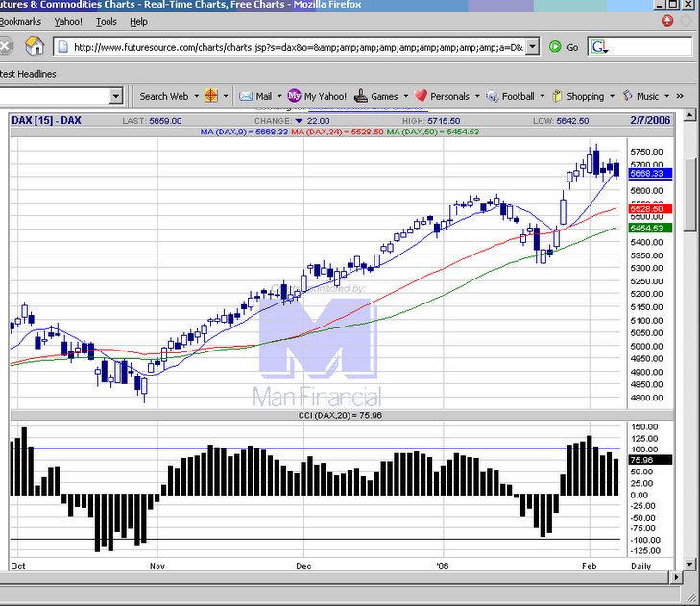
Task: Click the Stop loading icon
Action: (5, 46)
